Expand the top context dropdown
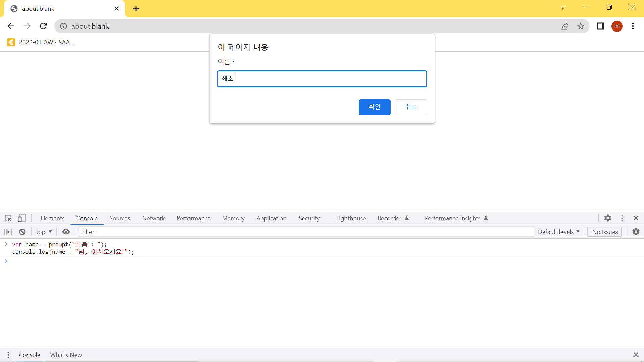The image size is (644, 362). pyautogui.click(x=44, y=232)
